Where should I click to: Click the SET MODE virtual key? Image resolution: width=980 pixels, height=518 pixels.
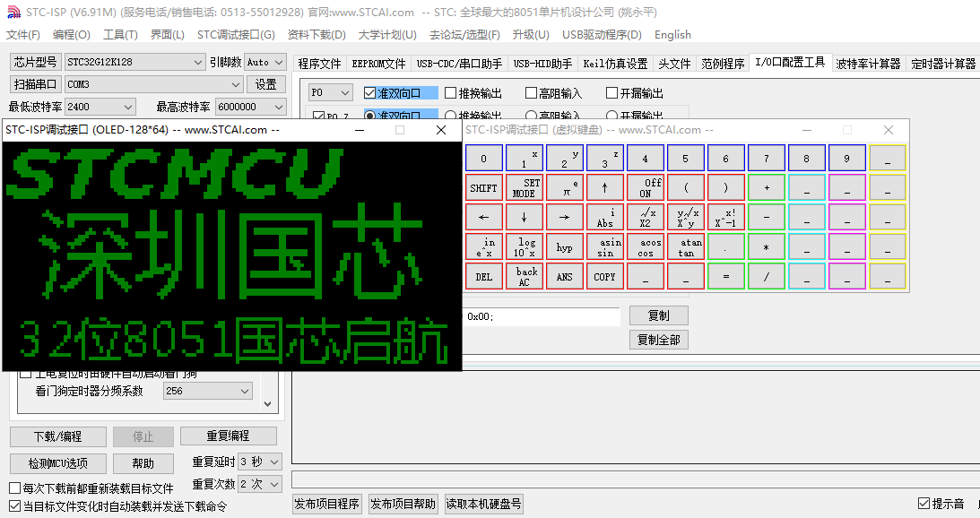point(524,187)
